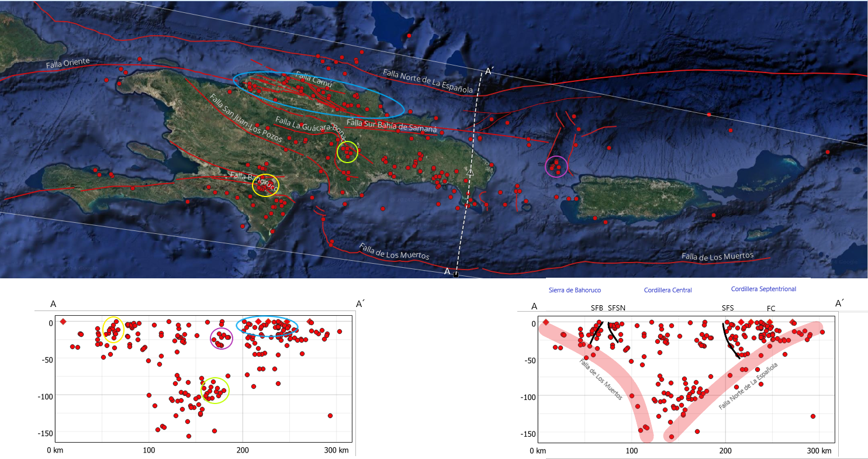Click the 'SFB' fault abbreviation
Image resolution: width=868 pixels, height=459 pixels.
(597, 307)
